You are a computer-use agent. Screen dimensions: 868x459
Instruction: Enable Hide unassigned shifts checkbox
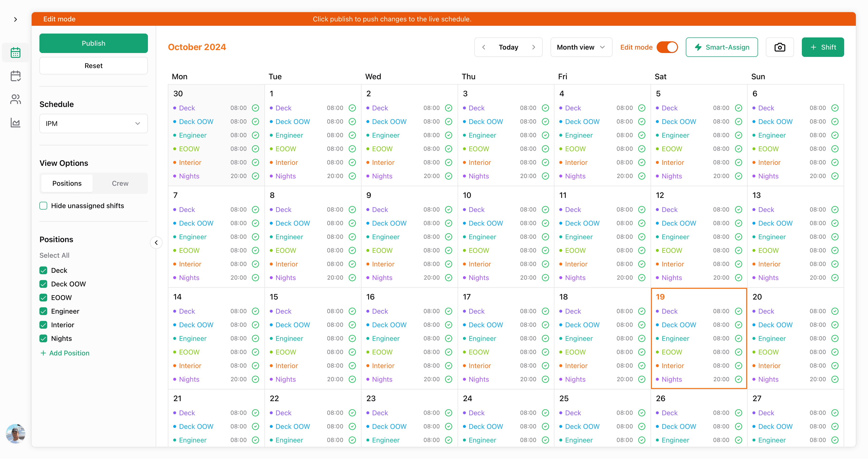coord(43,206)
